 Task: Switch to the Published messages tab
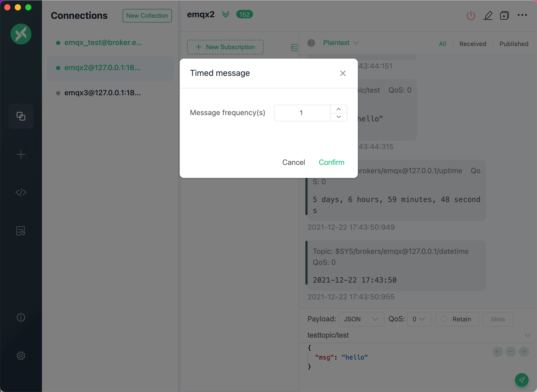(x=514, y=44)
